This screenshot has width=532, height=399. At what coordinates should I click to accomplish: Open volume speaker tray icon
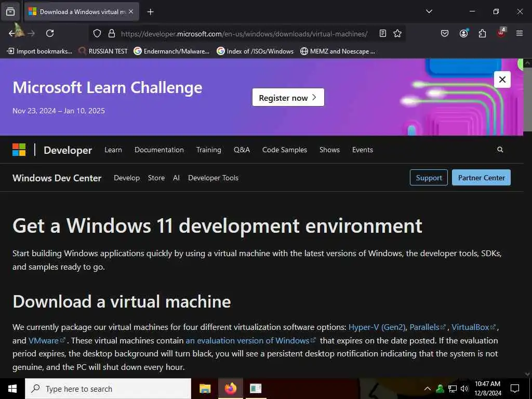(464, 389)
